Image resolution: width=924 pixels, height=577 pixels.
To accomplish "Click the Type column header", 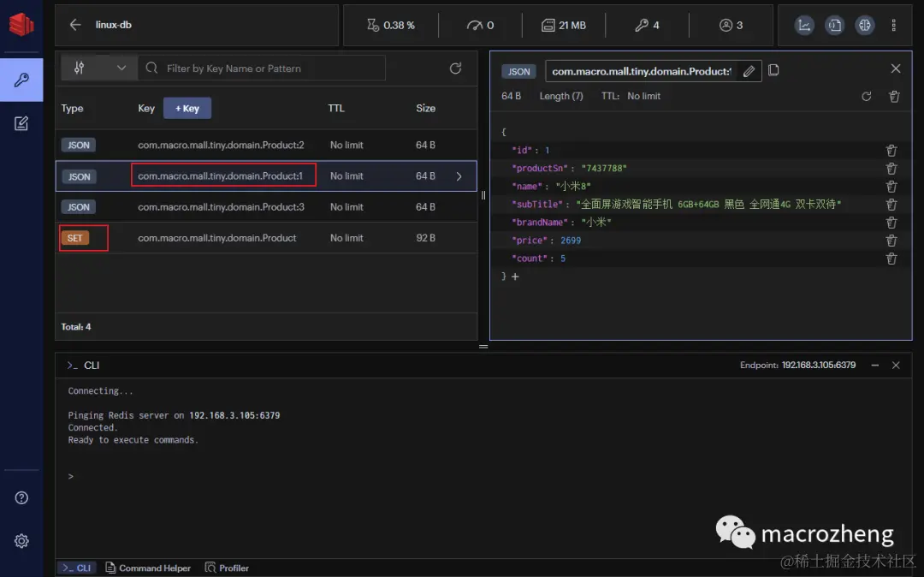I will coord(73,109).
